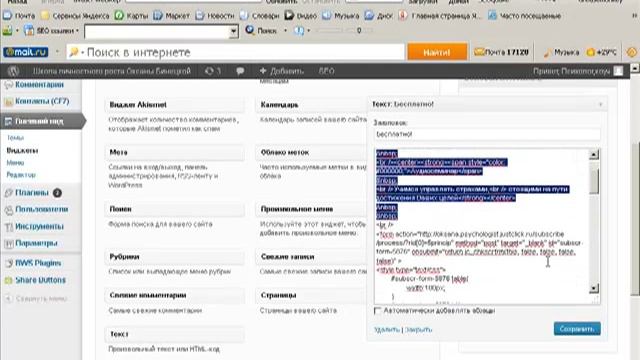640x360 pixels.
Task: Click the Почта 17120 mail counter
Action: [x=501, y=52]
